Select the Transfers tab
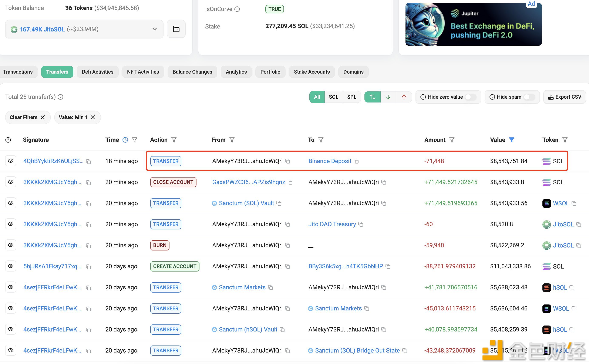589x364 pixels. click(x=57, y=72)
